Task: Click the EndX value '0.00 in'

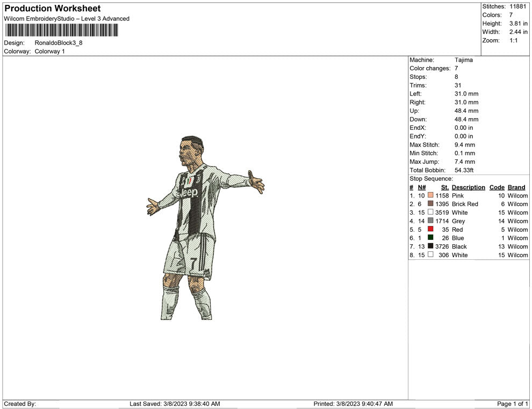Action: pyautogui.click(x=464, y=128)
